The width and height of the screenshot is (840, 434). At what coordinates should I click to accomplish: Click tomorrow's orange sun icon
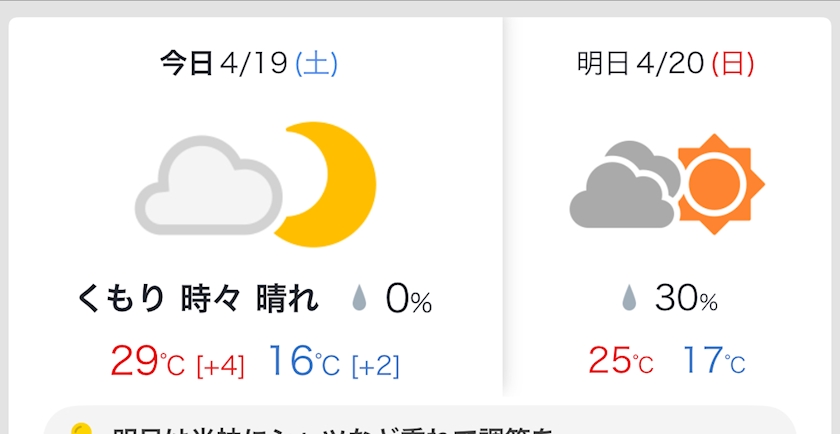pyautogui.click(x=720, y=184)
